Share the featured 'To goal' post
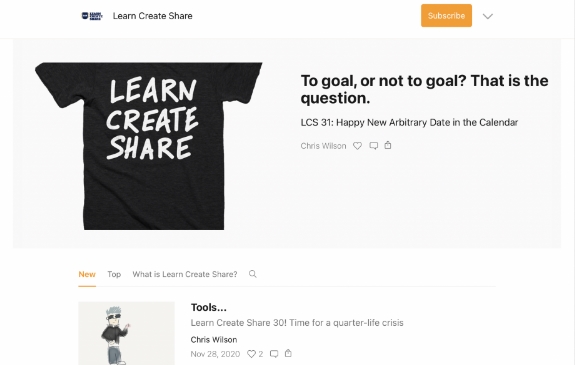 click(x=388, y=145)
